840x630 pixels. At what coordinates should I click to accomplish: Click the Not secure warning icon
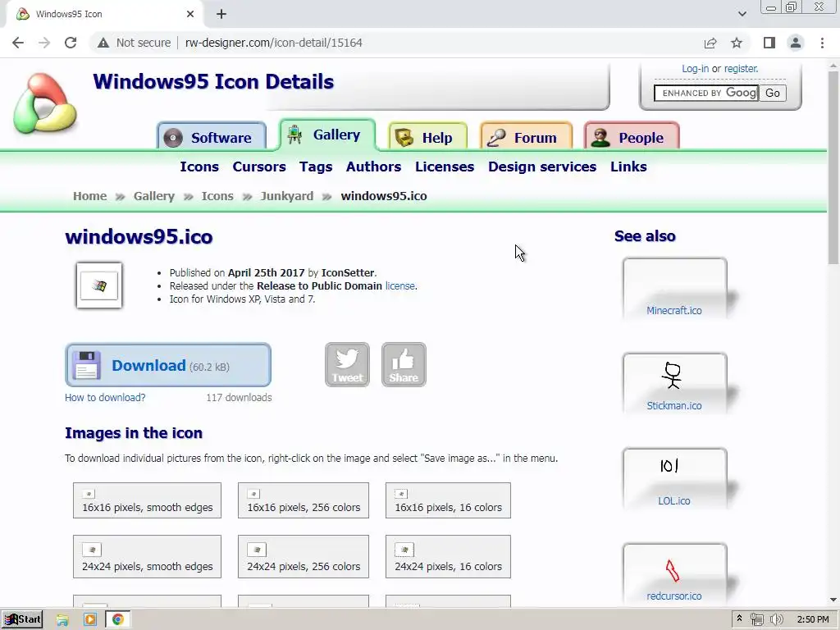[103, 43]
